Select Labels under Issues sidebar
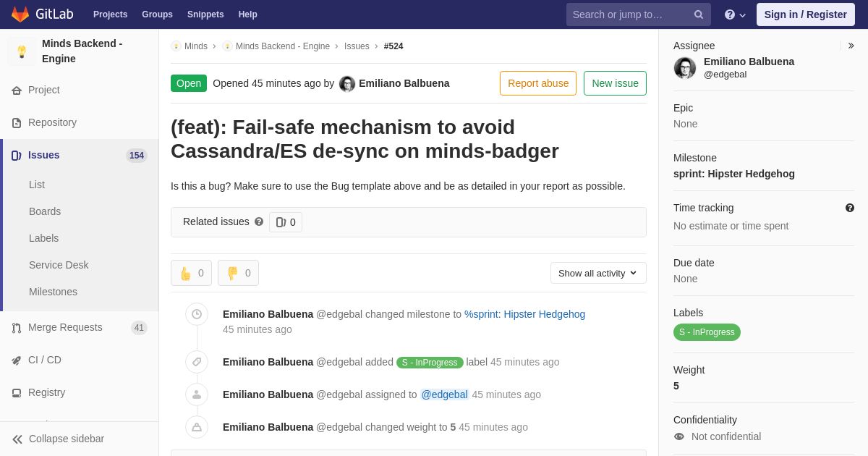The image size is (868, 456). [x=44, y=238]
